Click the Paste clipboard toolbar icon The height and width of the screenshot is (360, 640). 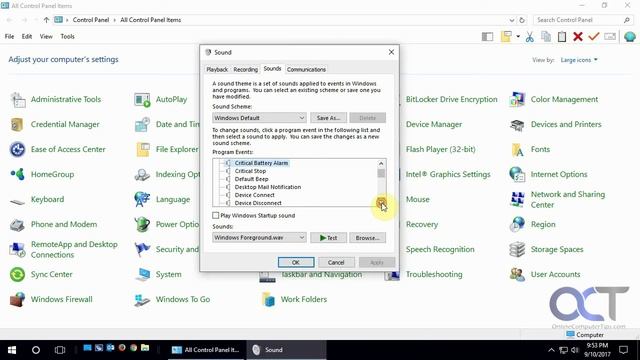pos(562,37)
